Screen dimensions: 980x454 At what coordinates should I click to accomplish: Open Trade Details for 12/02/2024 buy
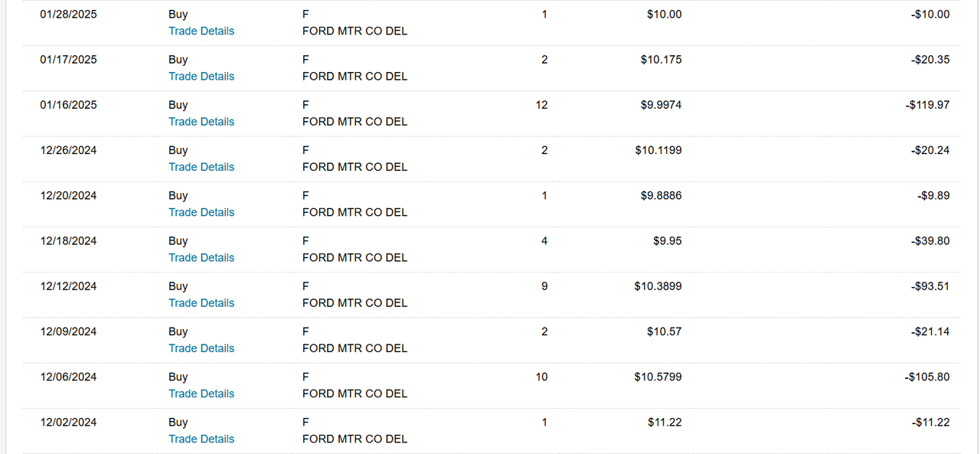pos(201,439)
